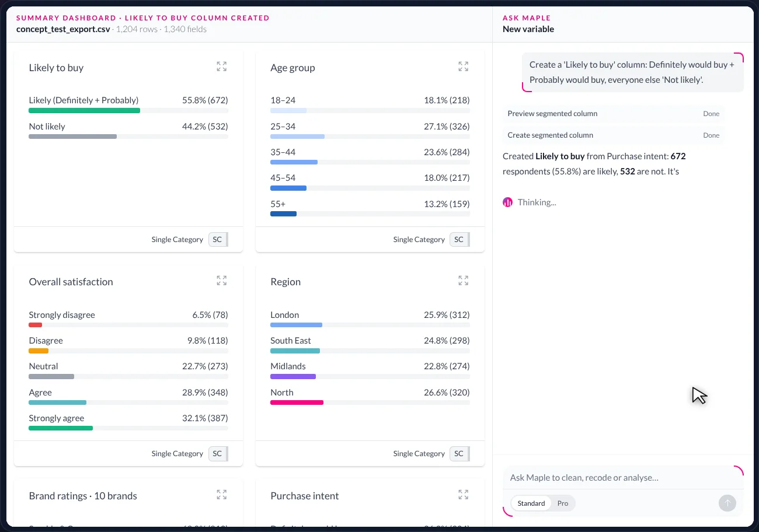The height and width of the screenshot is (532, 759).
Task: Open SC type selector on Age group
Action: [x=460, y=239]
